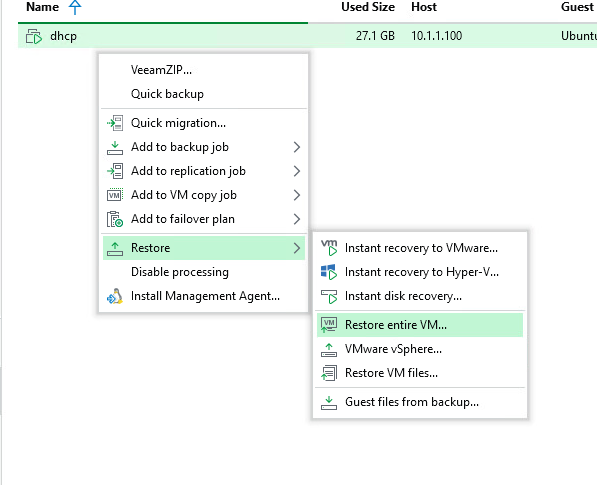597x485 pixels.
Task: Choose Restore VM files...
Action: (x=420, y=373)
